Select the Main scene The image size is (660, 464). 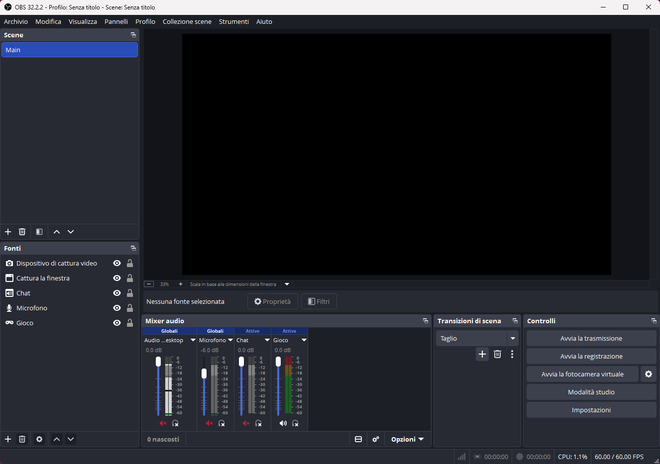coord(69,50)
